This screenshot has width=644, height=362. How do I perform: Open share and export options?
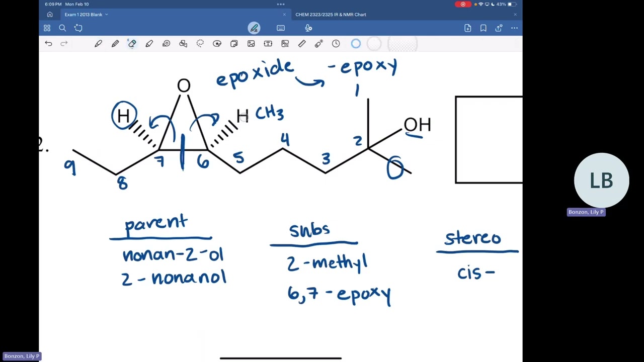click(x=499, y=28)
